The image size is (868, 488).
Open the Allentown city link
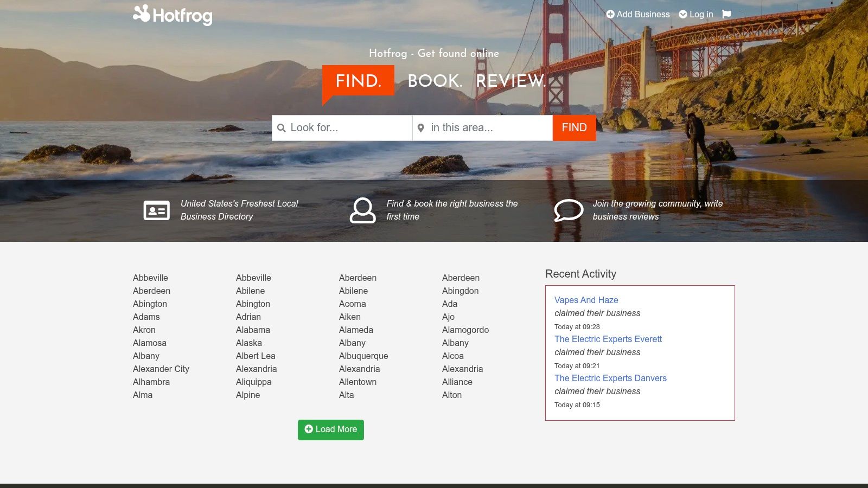[x=358, y=382]
